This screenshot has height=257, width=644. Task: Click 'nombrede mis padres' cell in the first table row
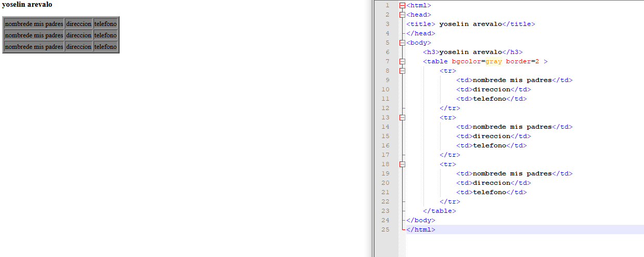click(34, 23)
